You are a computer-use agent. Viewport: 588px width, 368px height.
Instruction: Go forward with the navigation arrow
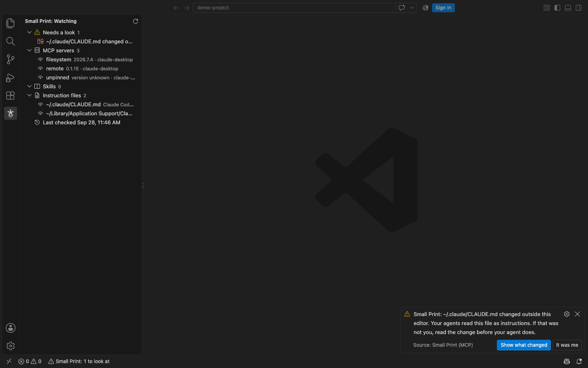[x=187, y=8]
